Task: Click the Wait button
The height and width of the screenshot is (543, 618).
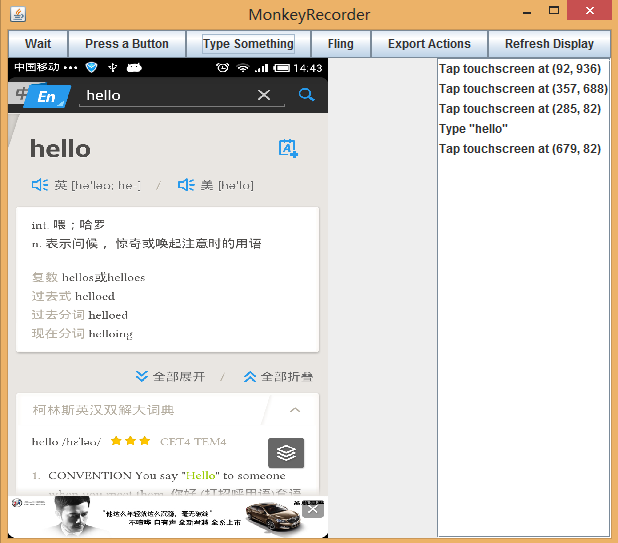Action: coord(38,44)
